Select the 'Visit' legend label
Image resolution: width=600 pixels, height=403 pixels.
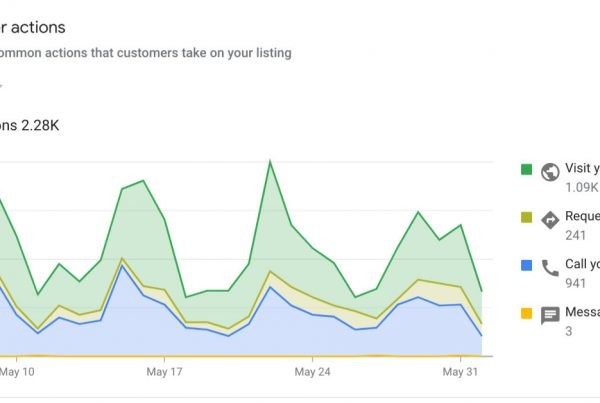581,169
